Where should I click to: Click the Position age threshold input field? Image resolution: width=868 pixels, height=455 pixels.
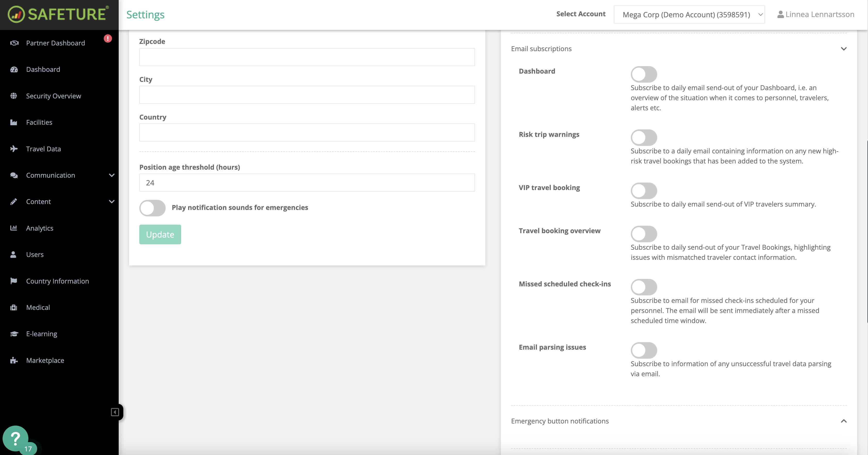[x=307, y=183]
